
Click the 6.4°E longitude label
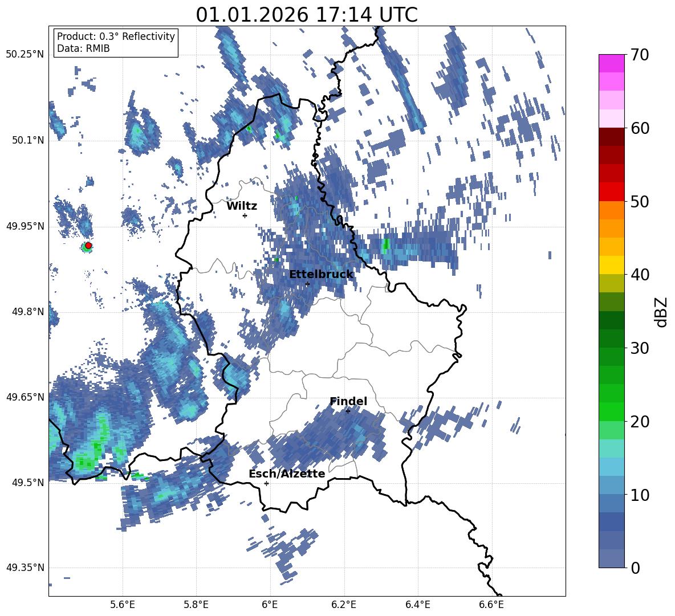(417, 605)
